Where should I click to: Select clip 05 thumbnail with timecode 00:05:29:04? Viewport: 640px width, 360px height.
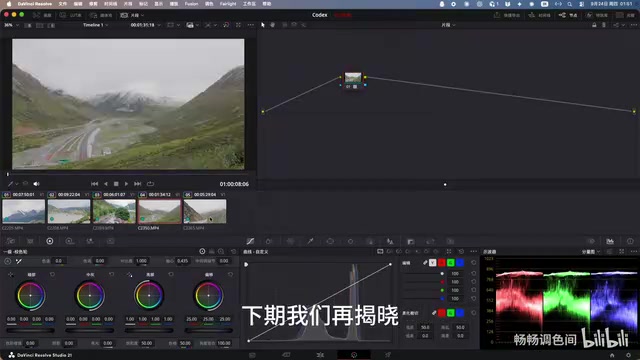[x=205, y=211]
